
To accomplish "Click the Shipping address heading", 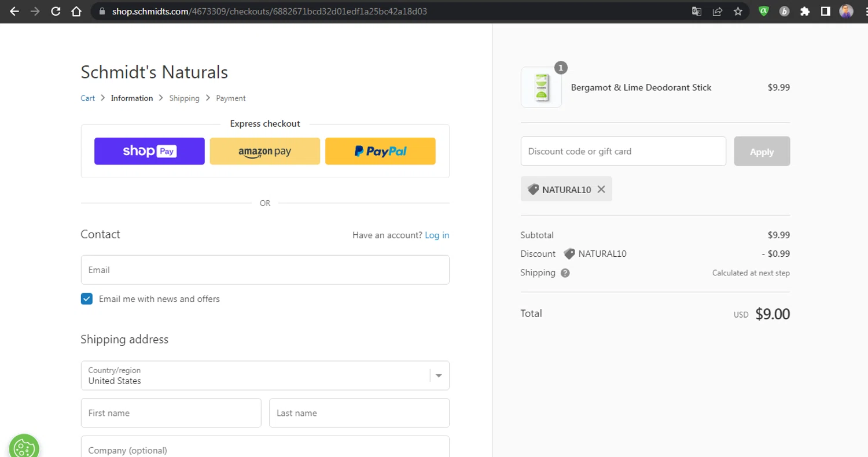I will [124, 340].
